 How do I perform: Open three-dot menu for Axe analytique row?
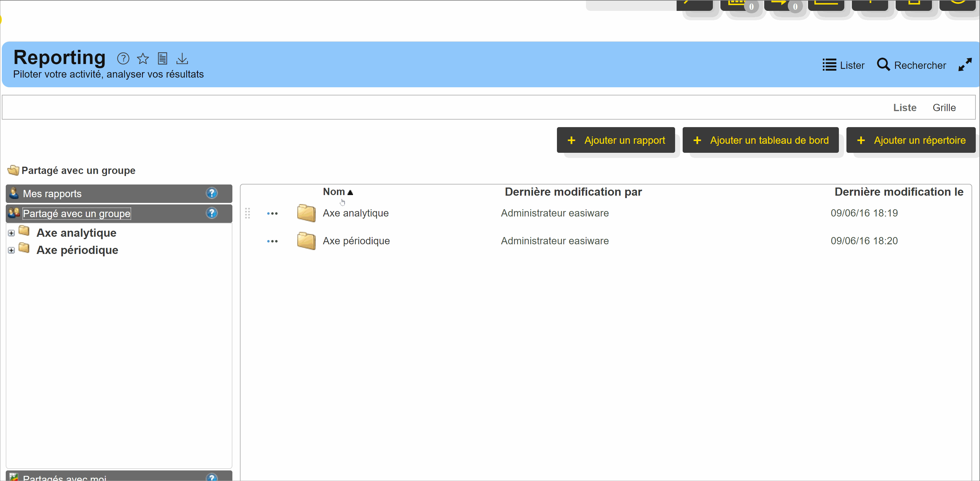(272, 214)
